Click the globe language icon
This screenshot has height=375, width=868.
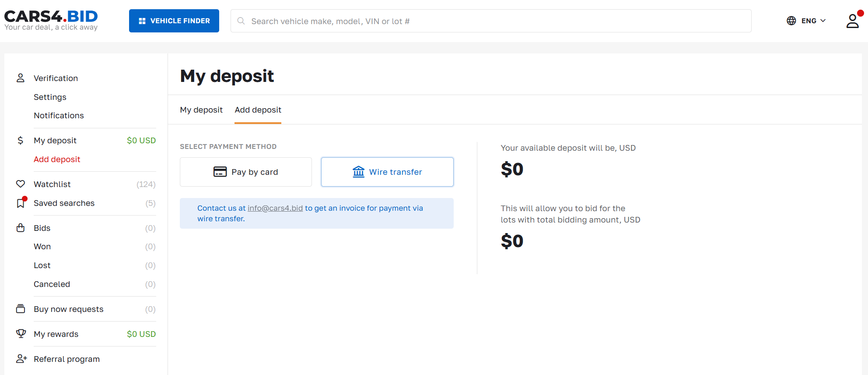click(x=791, y=21)
